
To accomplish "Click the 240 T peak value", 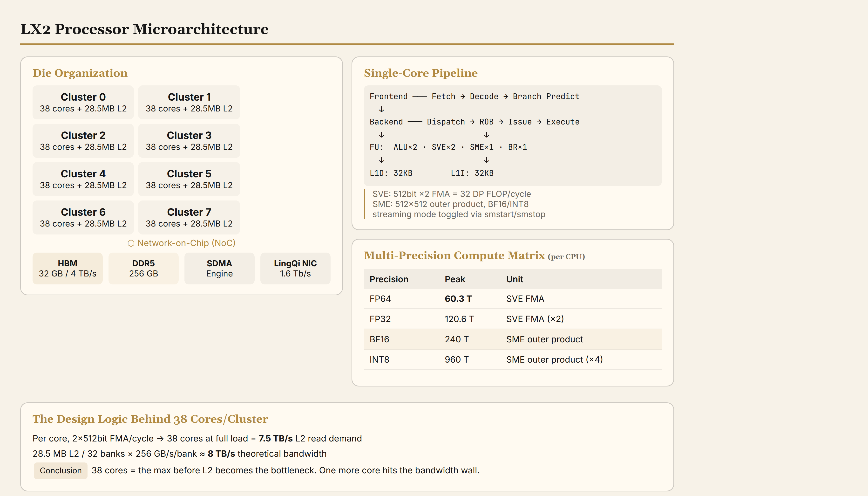I will [x=456, y=339].
